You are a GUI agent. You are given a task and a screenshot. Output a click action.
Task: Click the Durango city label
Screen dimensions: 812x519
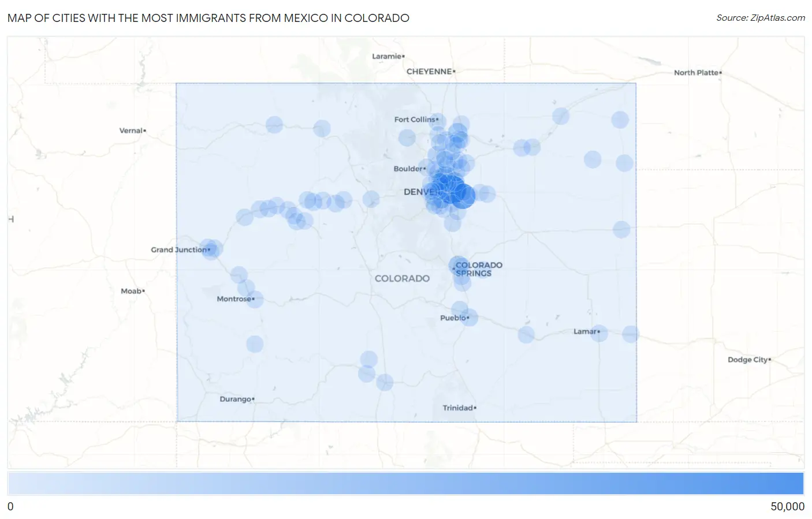tap(236, 399)
